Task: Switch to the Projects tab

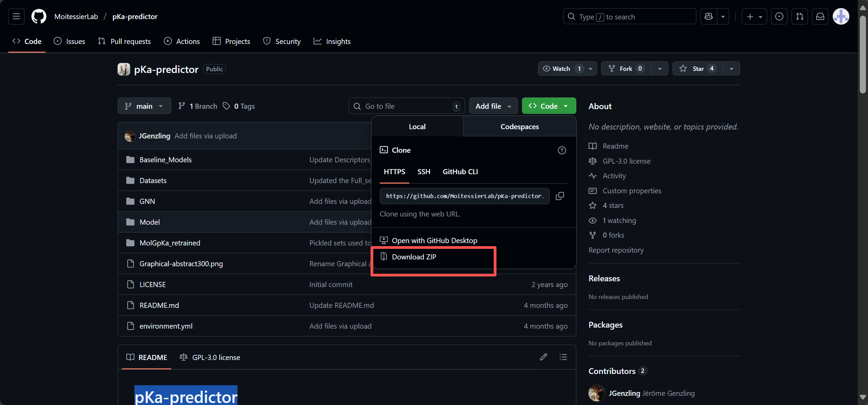Action: click(231, 41)
